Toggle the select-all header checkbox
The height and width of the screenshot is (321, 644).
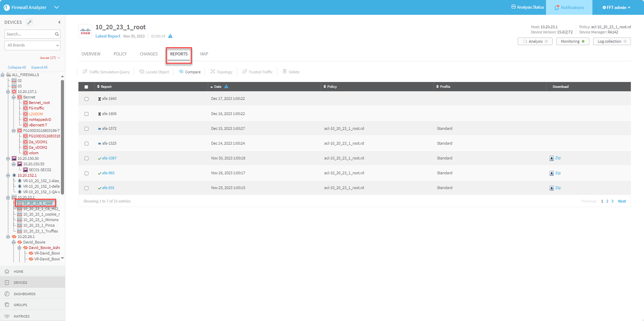86,87
